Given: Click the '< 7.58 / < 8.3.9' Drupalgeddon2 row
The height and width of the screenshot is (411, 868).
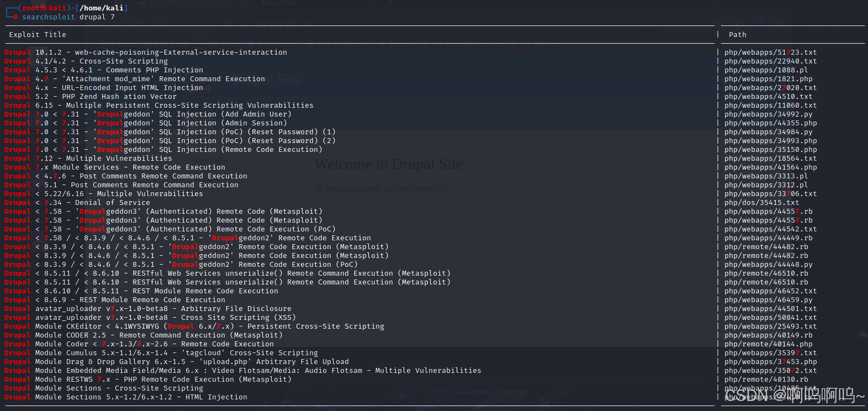Looking at the screenshot, I should coord(188,238).
